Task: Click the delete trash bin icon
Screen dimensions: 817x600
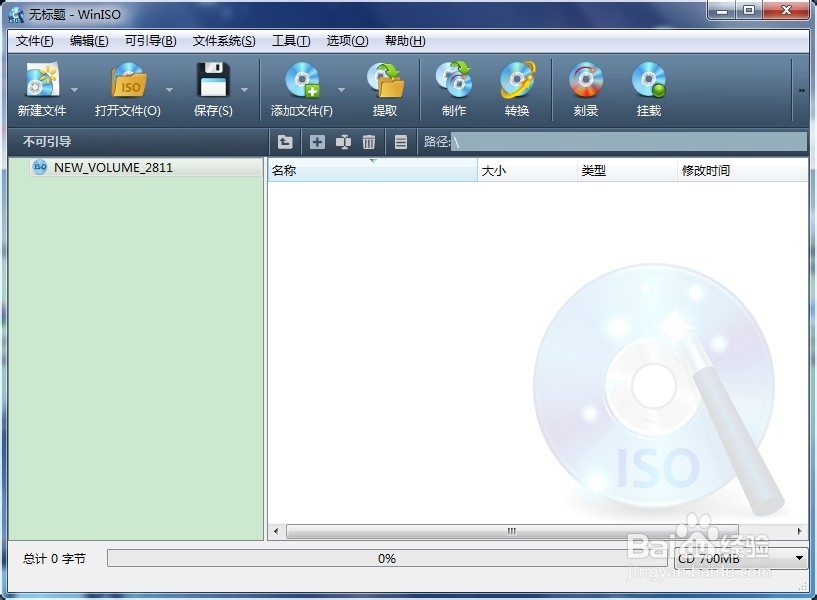Action: tap(369, 142)
